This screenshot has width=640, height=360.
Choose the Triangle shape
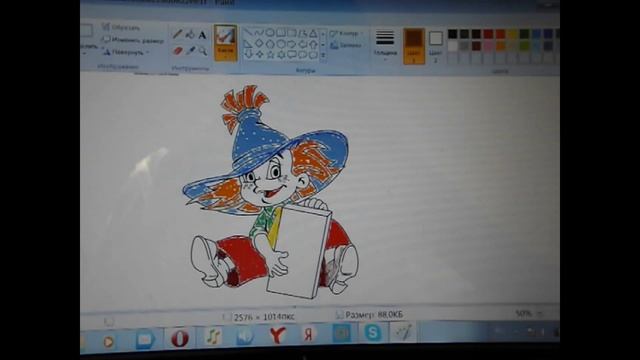pyautogui.click(x=313, y=33)
